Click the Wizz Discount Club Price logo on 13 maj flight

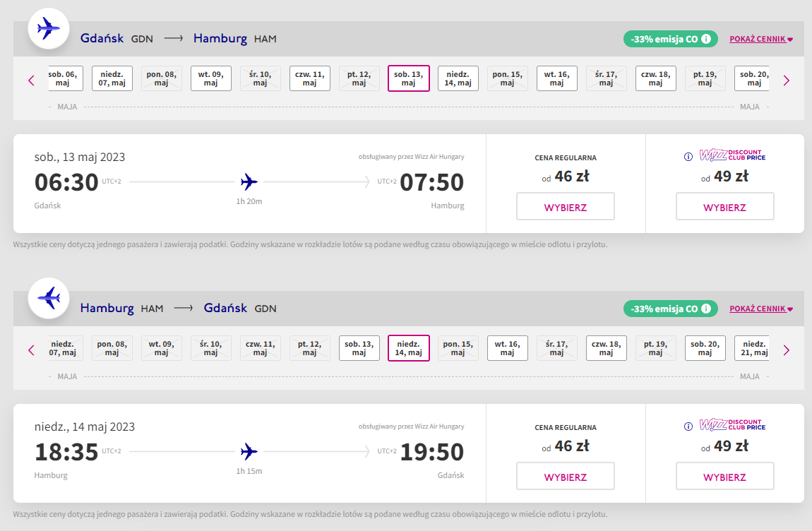coord(732,155)
